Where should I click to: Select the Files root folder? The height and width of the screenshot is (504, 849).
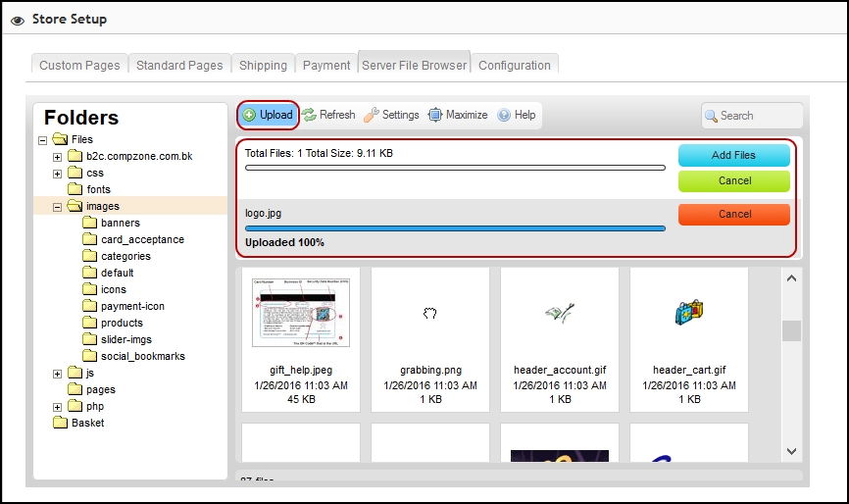click(x=82, y=139)
